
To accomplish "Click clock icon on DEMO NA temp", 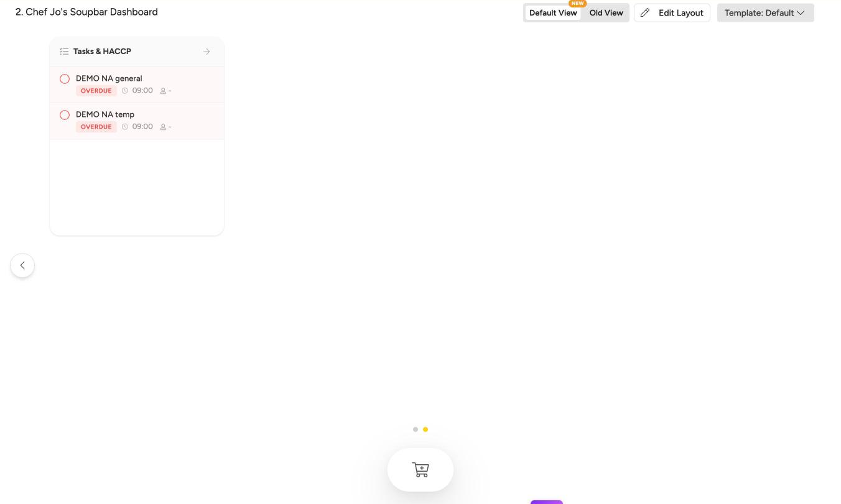I will (125, 127).
